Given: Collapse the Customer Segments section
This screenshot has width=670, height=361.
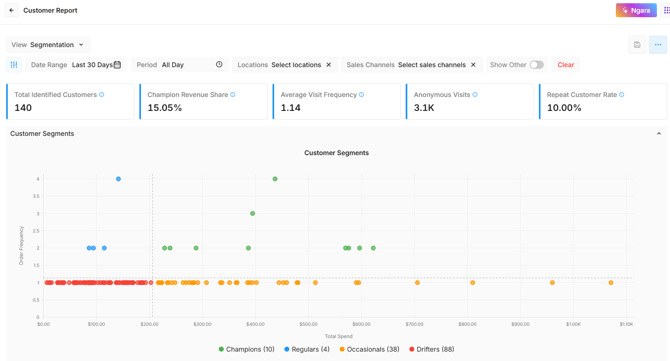Looking at the screenshot, I should [x=658, y=134].
